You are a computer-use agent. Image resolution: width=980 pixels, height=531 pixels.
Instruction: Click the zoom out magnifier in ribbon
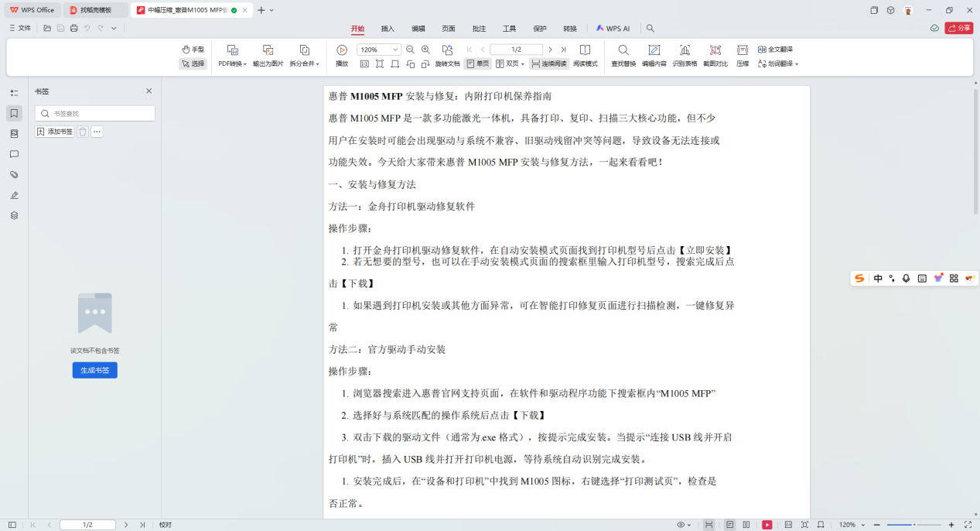point(411,50)
